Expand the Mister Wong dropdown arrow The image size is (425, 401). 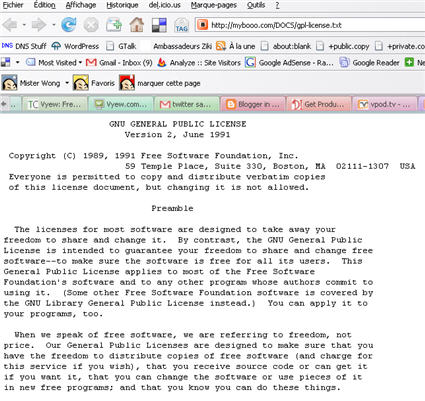[67, 83]
